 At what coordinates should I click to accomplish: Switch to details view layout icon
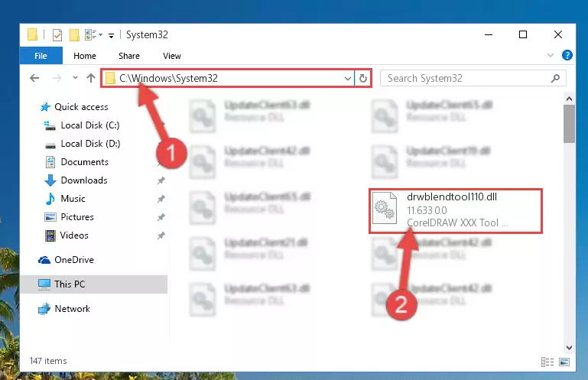[x=547, y=362]
